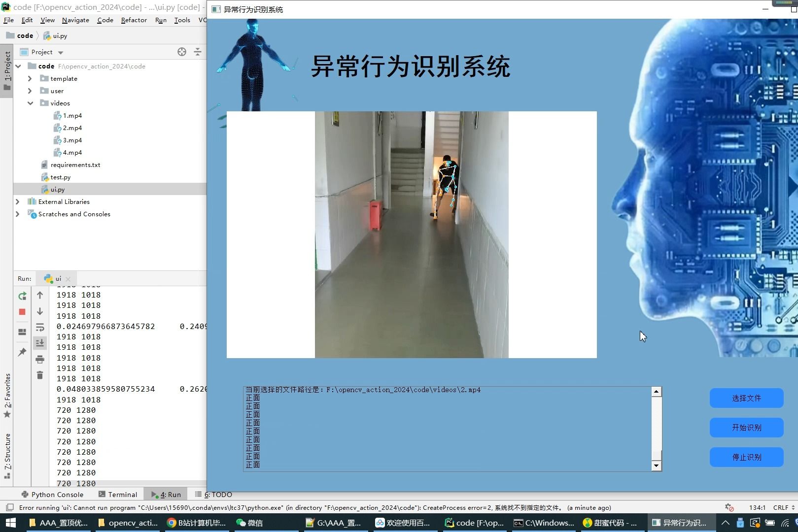Click the status bar background-tasks icon near 134:1
The width and height of the screenshot is (798, 532).
[729, 507]
